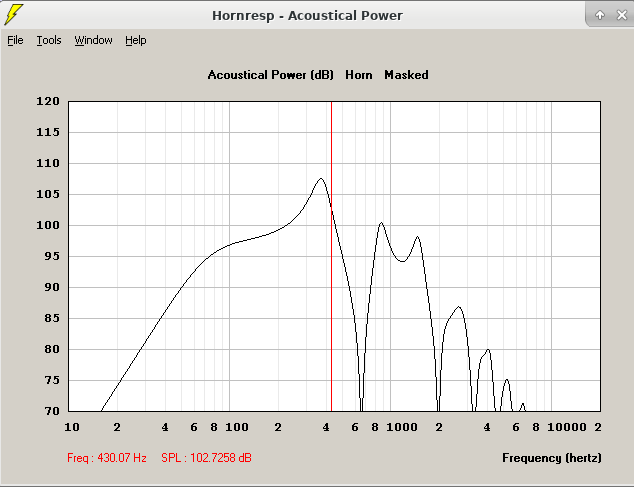Open the File menu
634x487 pixels.
coord(15,40)
